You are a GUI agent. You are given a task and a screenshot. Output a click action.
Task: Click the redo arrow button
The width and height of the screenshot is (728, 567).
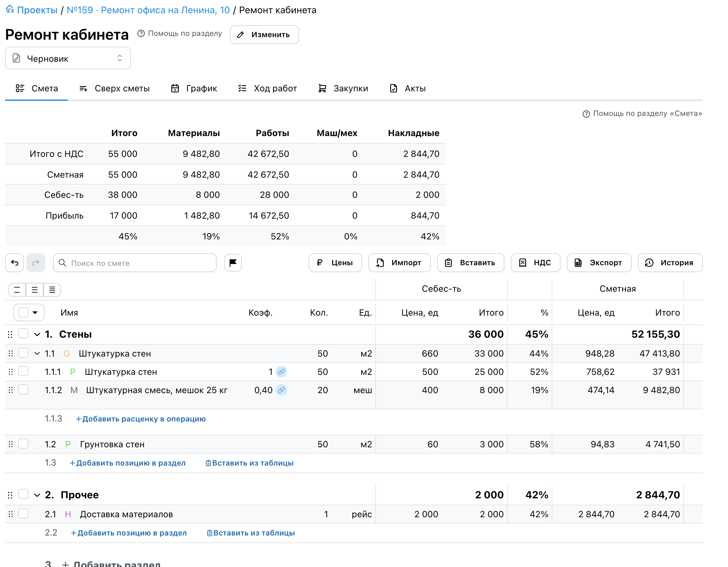tap(36, 263)
